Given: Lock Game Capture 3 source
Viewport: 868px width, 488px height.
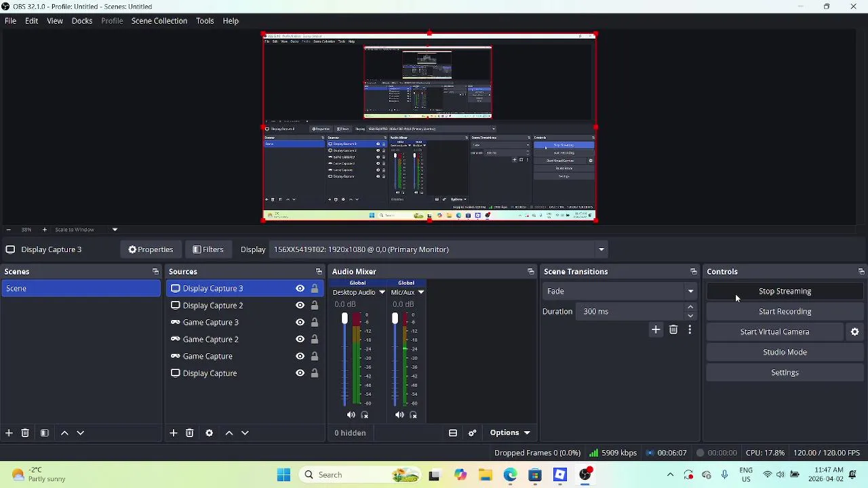Looking at the screenshot, I should (x=315, y=323).
